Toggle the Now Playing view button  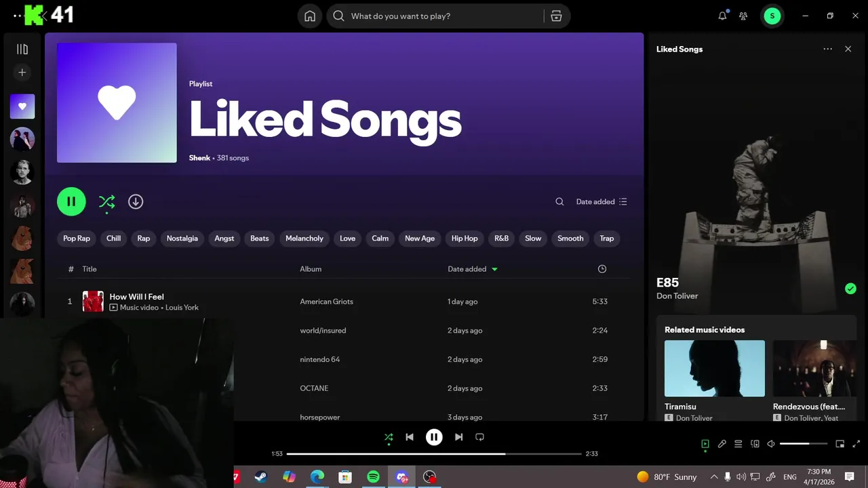(x=705, y=444)
